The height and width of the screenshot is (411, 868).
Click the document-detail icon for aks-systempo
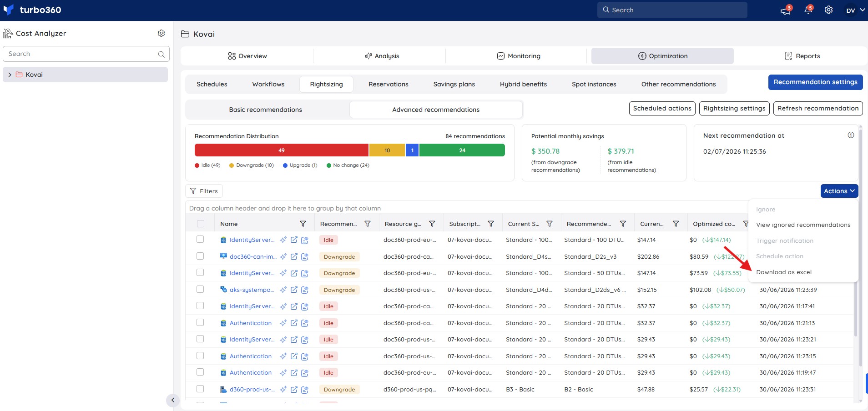(305, 290)
